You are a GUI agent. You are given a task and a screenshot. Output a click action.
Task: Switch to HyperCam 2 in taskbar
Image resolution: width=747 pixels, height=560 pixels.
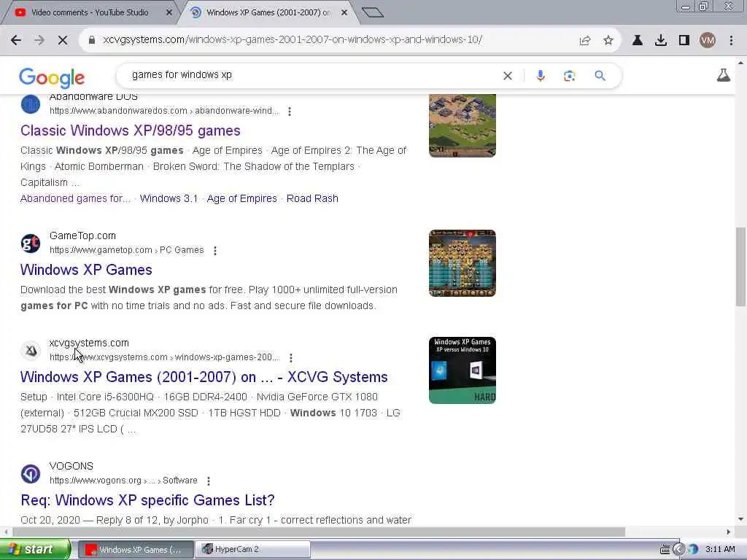(x=253, y=550)
